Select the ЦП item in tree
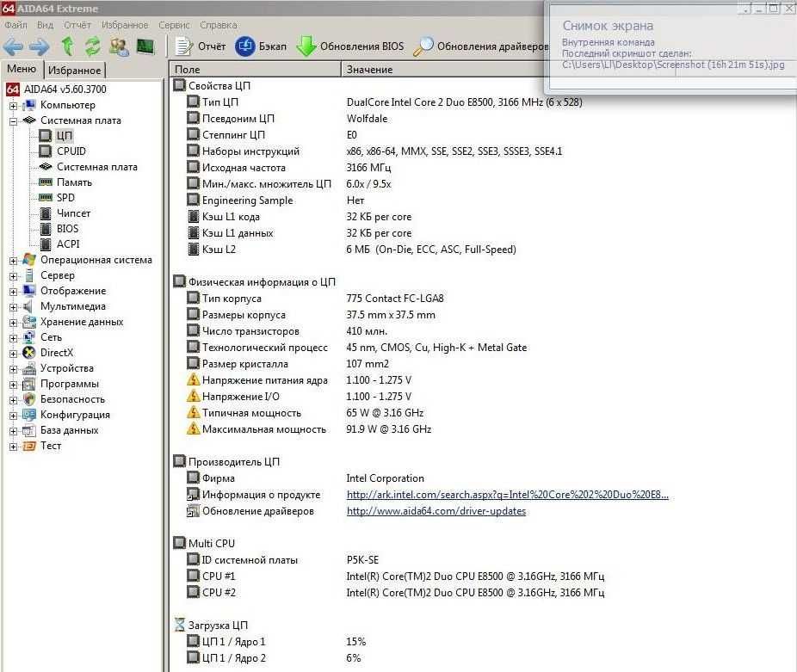 (x=65, y=136)
